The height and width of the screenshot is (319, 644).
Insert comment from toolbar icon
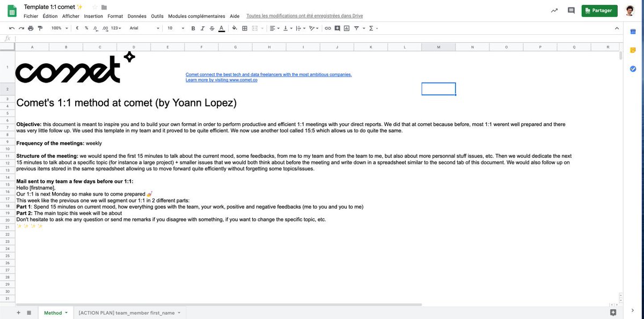[337, 28]
